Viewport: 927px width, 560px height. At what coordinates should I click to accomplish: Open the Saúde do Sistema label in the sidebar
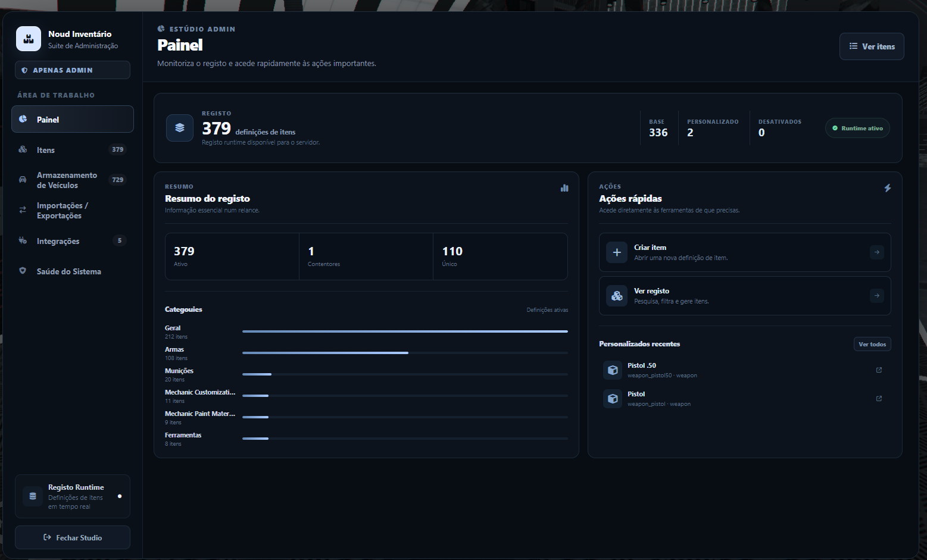[x=69, y=271]
